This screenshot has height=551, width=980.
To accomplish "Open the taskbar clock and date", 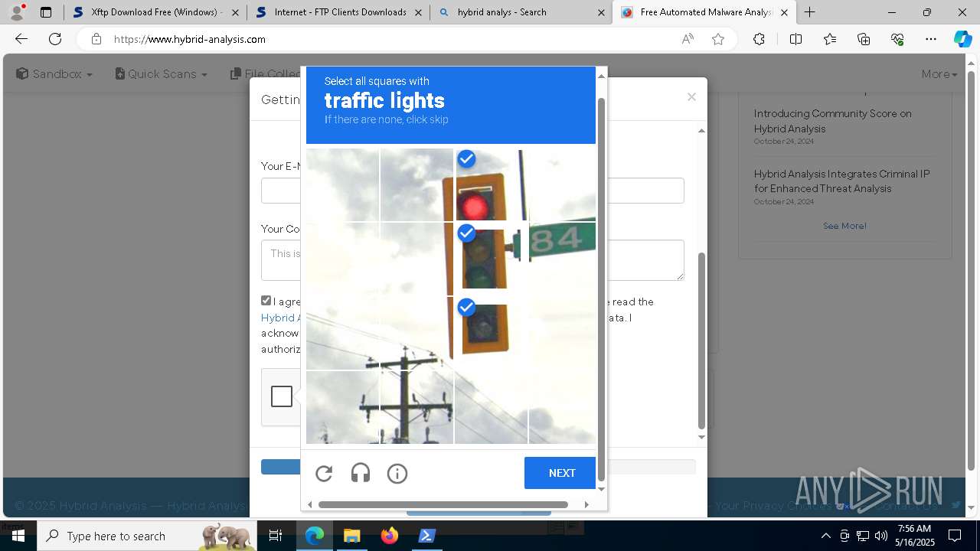I will (915, 536).
